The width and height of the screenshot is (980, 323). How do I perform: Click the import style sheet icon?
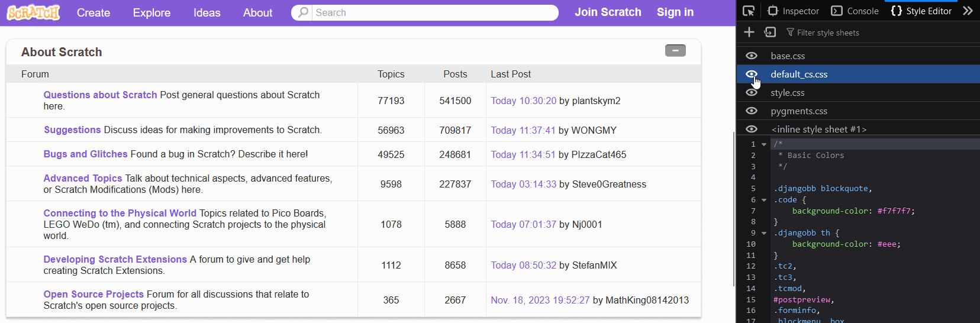tap(770, 32)
